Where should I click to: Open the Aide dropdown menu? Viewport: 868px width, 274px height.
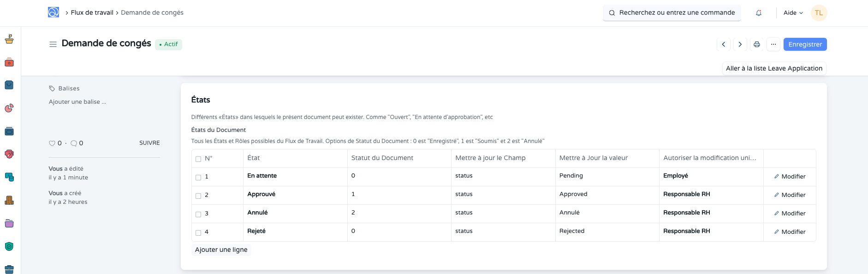[x=793, y=13]
